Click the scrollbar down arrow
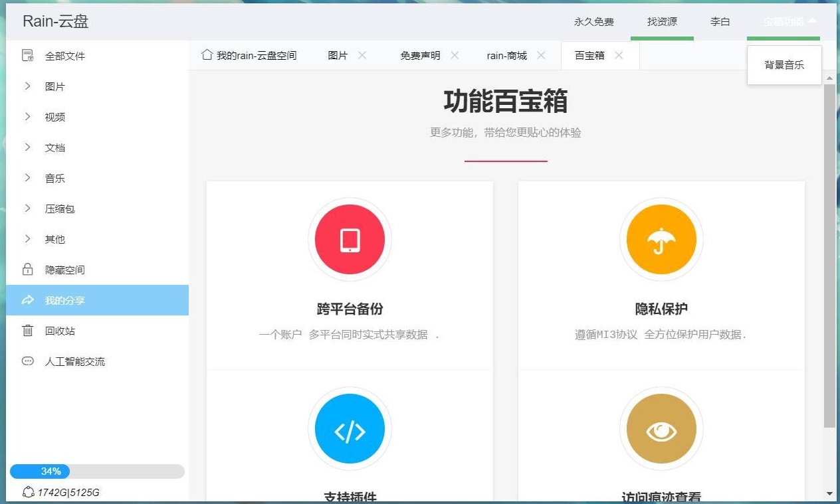The image size is (840, 504). coord(829,493)
